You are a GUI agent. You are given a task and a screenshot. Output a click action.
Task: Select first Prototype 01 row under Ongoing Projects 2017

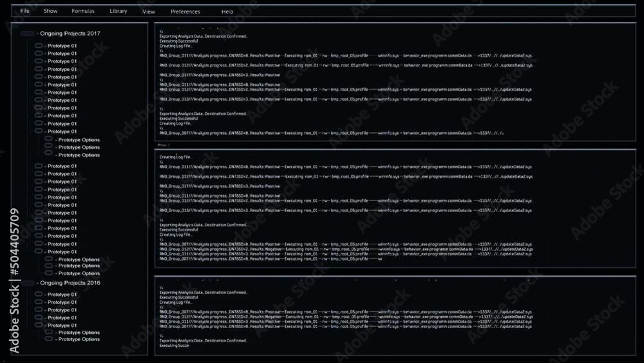(61, 46)
